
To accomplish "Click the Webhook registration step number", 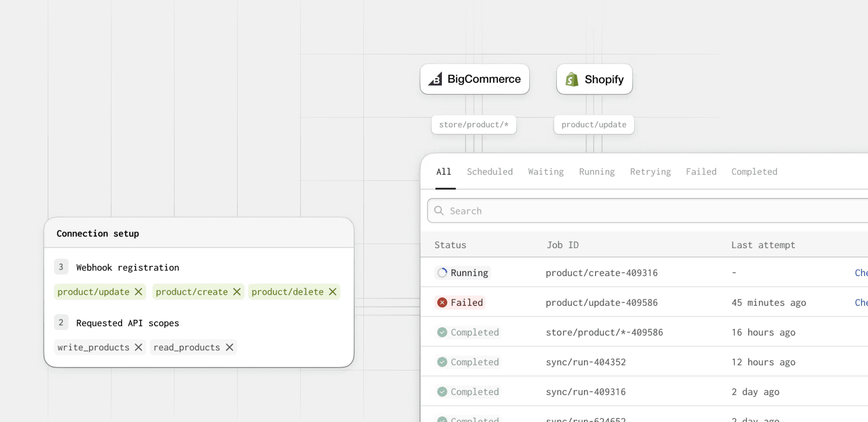I will [61, 267].
